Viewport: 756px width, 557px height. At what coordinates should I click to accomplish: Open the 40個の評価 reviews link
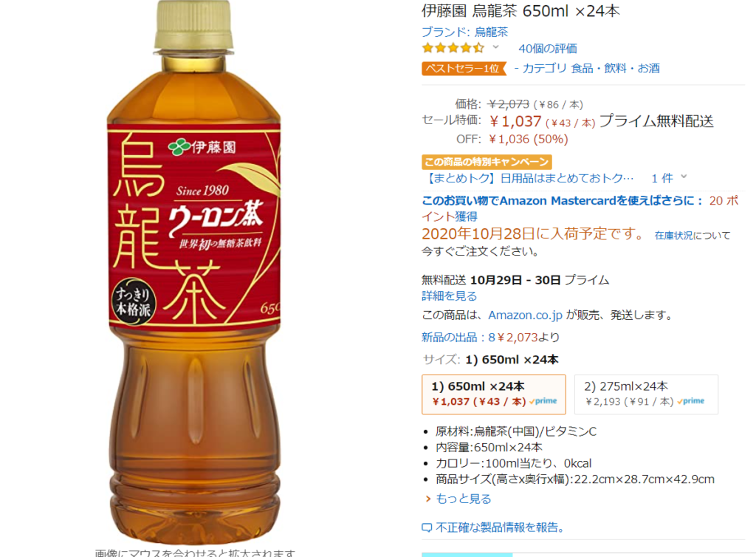[548, 48]
